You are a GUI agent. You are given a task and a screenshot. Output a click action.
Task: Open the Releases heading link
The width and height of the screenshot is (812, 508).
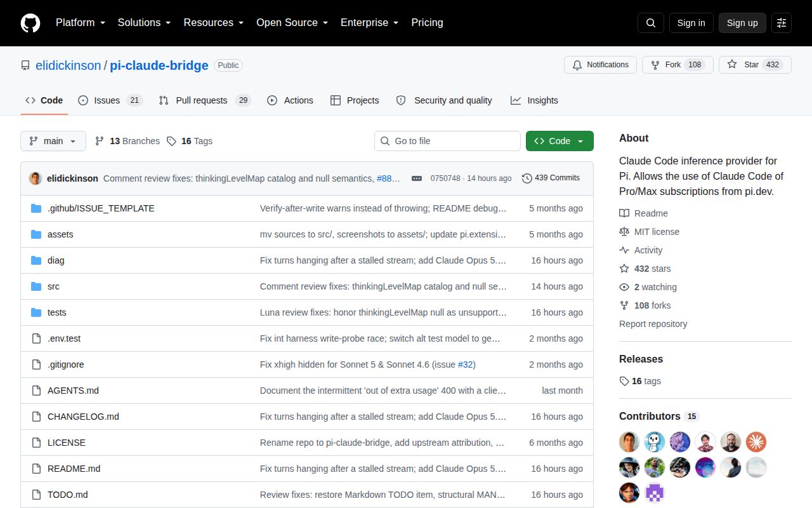(x=641, y=359)
